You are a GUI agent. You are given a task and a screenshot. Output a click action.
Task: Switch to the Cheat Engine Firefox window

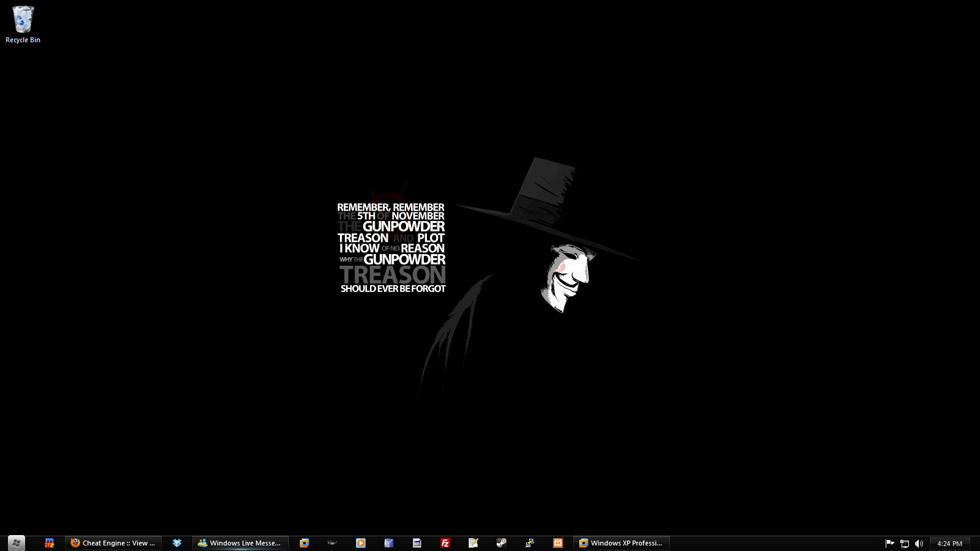(x=113, y=543)
